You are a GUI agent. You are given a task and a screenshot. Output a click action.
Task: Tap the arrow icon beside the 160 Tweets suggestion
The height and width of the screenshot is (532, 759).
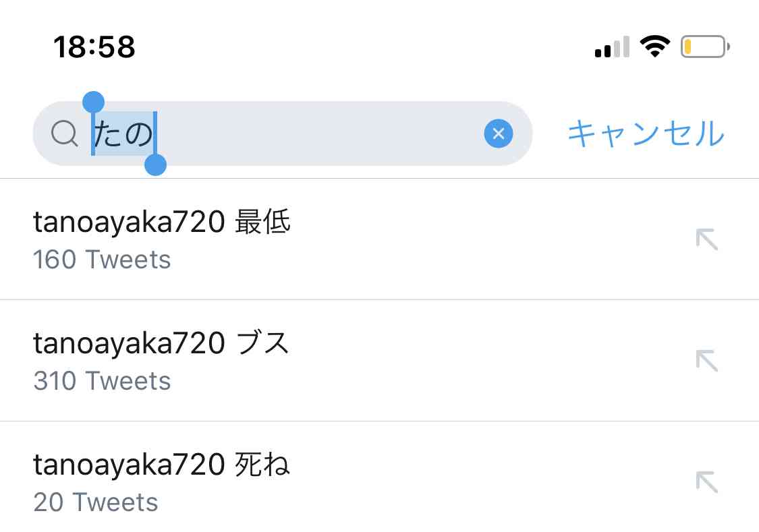click(707, 239)
